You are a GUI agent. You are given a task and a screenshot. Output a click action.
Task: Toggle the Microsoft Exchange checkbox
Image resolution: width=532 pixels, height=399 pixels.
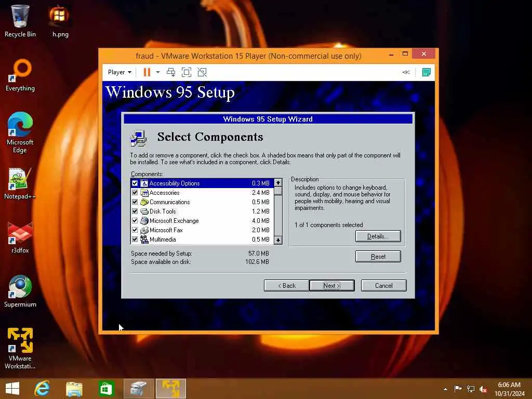135,220
